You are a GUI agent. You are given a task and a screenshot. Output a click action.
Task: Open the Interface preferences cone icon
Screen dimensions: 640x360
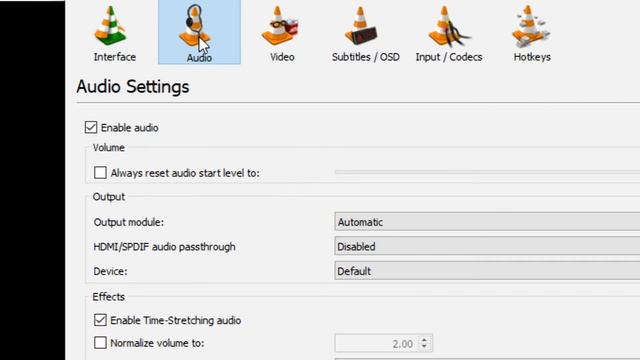click(x=111, y=26)
